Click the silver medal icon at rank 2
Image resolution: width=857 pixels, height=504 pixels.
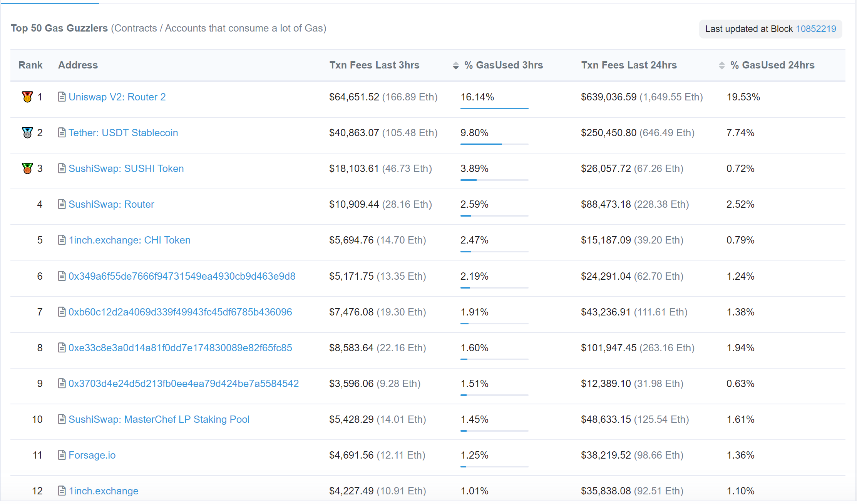pos(27,132)
